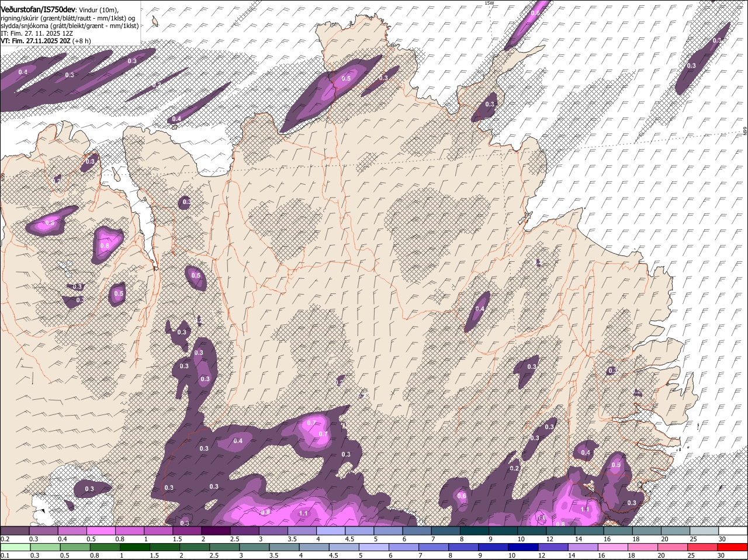The width and height of the screenshot is (748, 560).
Task: Click the '3.5' label in the upper legend row
Action: pos(292,538)
